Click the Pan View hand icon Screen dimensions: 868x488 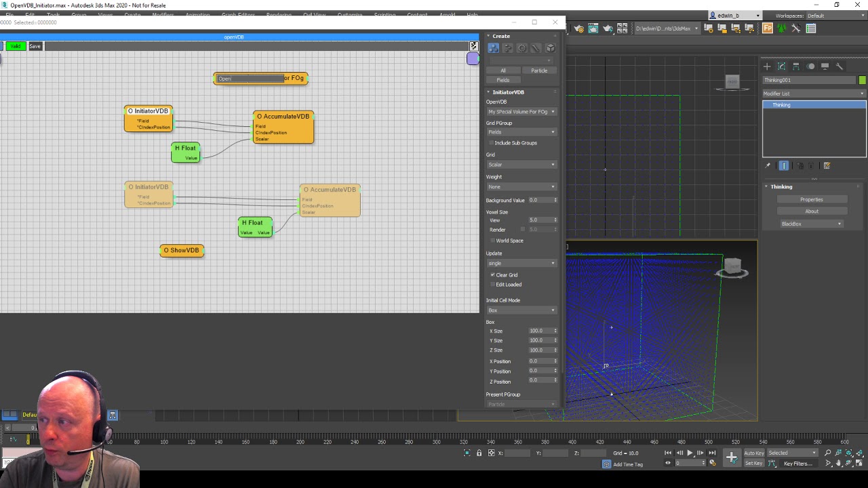(838, 464)
